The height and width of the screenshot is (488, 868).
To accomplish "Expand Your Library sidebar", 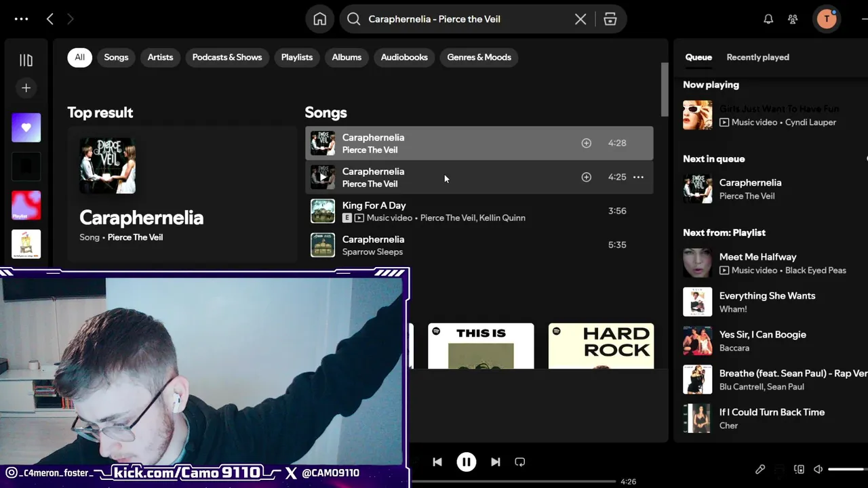I will (26, 60).
